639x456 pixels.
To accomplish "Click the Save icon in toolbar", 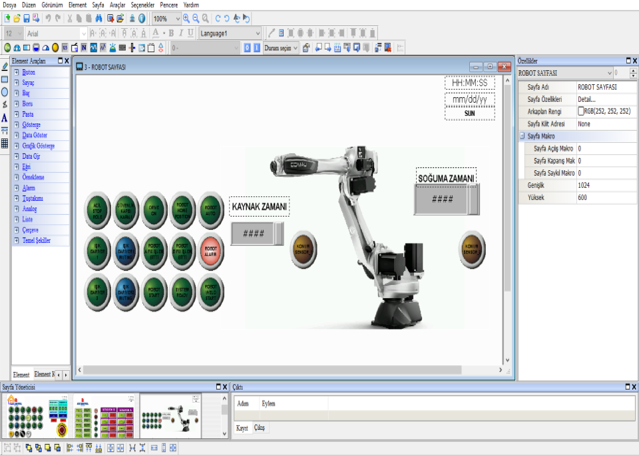I will (x=26, y=18).
